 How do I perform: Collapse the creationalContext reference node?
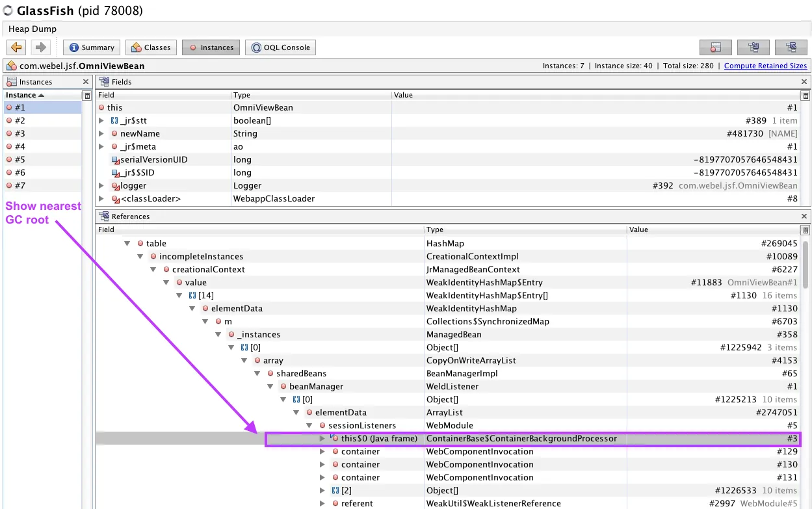click(x=153, y=269)
